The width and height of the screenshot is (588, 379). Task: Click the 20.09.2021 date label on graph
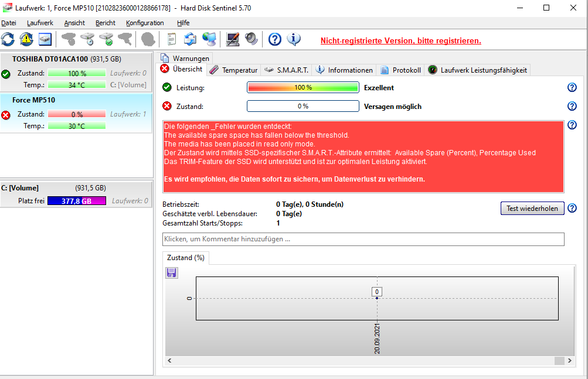377,339
